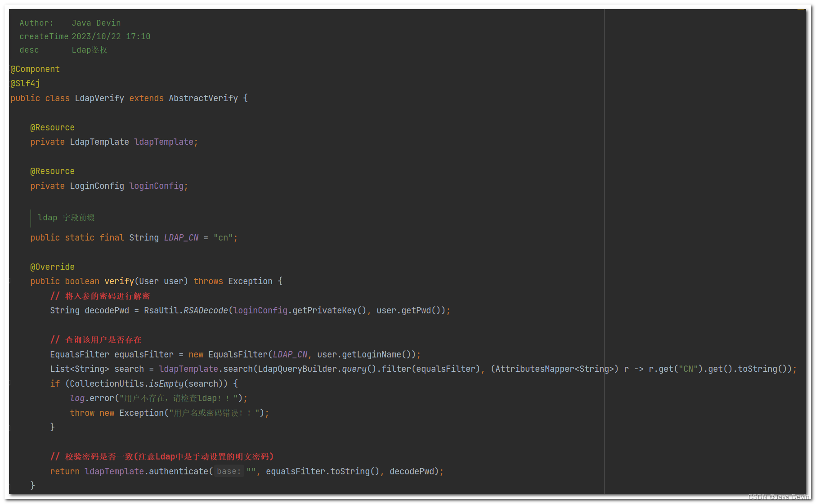816x504 pixels.
Task: Click @Resource above the LdapTemplate field
Action: point(52,127)
